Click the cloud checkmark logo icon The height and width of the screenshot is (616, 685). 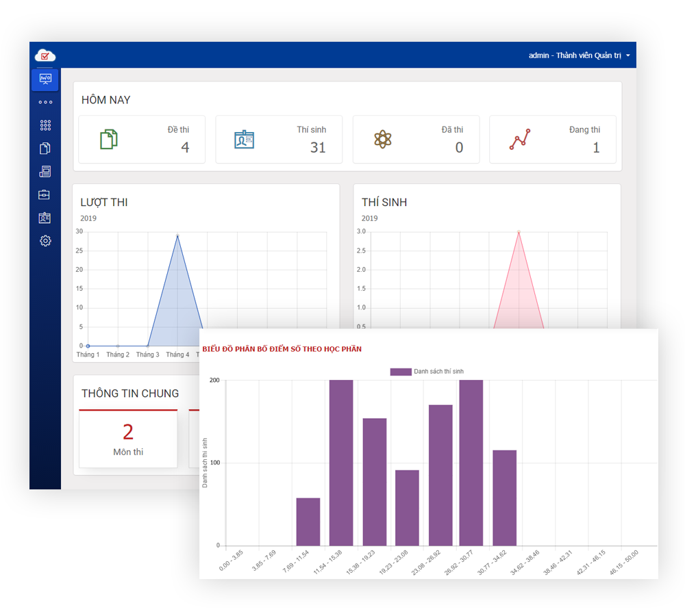[45, 55]
